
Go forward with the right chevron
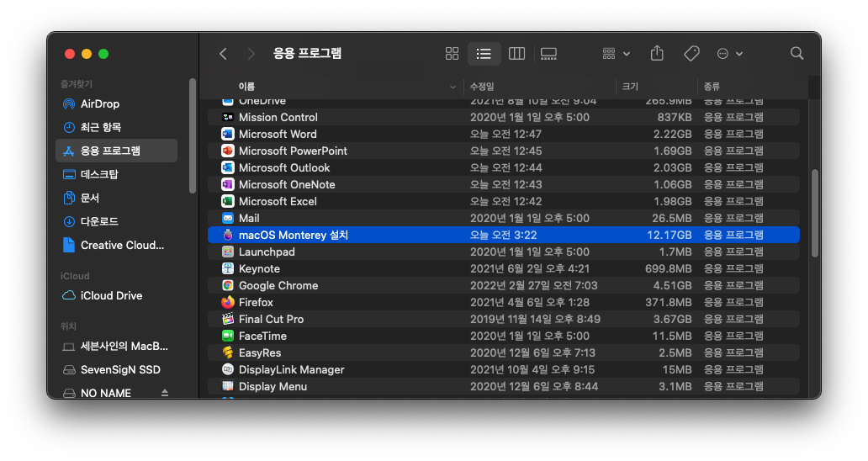(x=251, y=54)
